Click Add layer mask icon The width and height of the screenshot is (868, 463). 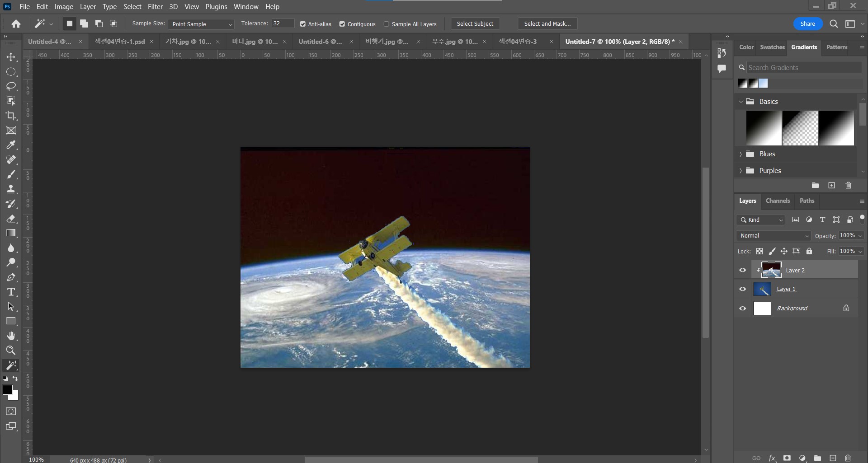tap(787, 458)
